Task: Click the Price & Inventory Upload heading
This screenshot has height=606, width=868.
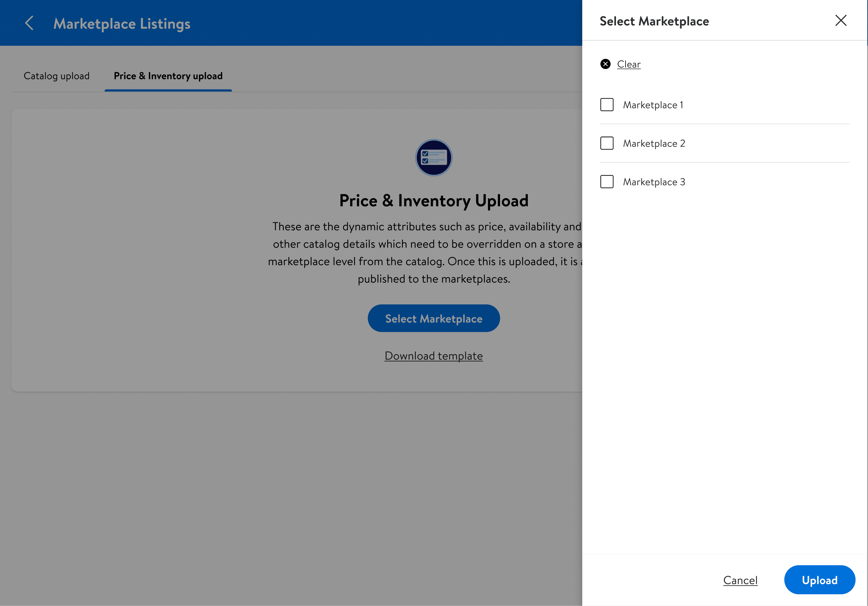Action: pyautogui.click(x=434, y=201)
